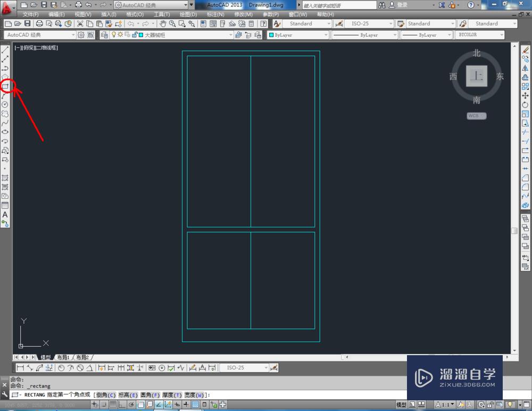Image resolution: width=532 pixels, height=411 pixels.
Task: Click the Help question mark in standard toolbar
Action: coord(263,23)
